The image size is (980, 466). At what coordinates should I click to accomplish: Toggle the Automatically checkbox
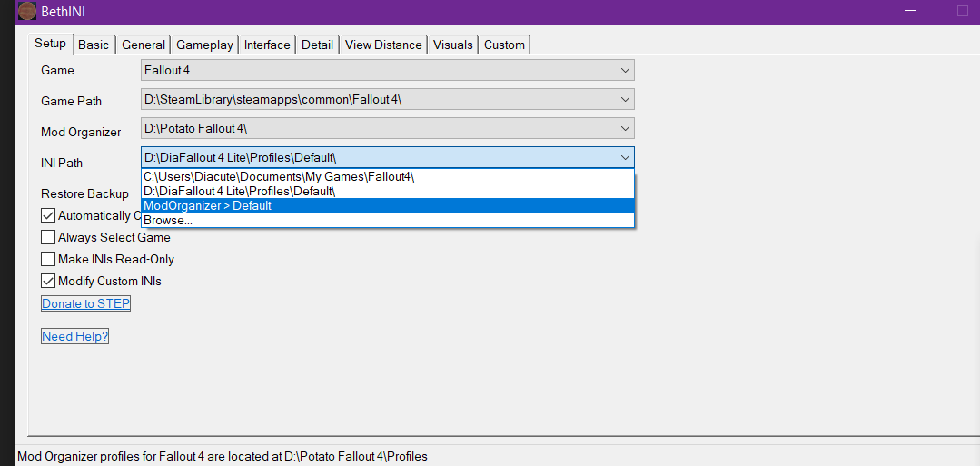[x=48, y=216]
